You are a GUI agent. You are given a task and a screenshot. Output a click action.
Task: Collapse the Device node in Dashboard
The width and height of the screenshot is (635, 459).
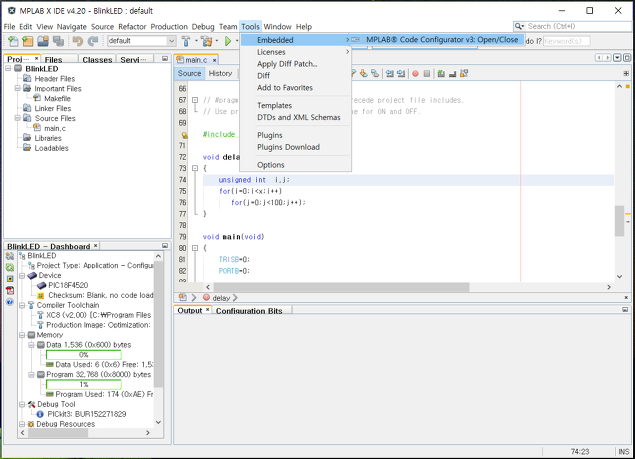[x=22, y=275]
